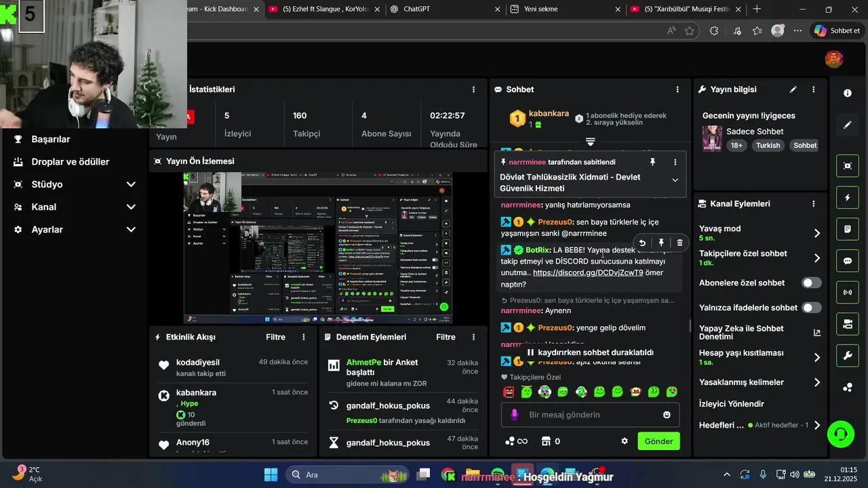Click the browser favorites star icon

point(690,30)
